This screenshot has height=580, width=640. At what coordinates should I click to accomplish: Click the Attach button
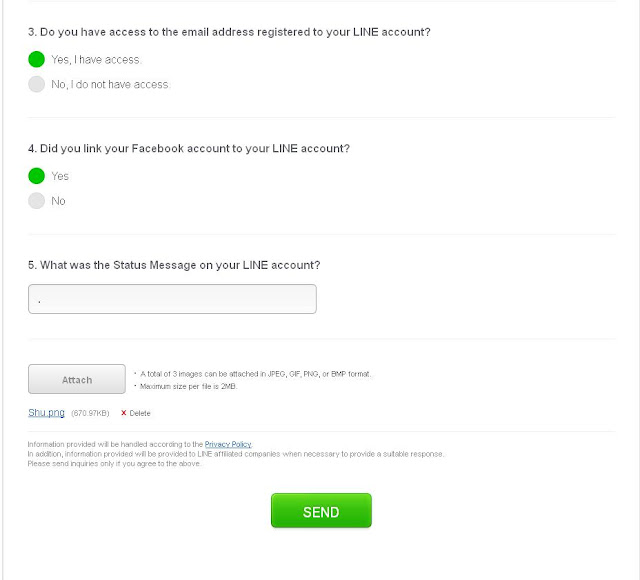(x=77, y=379)
